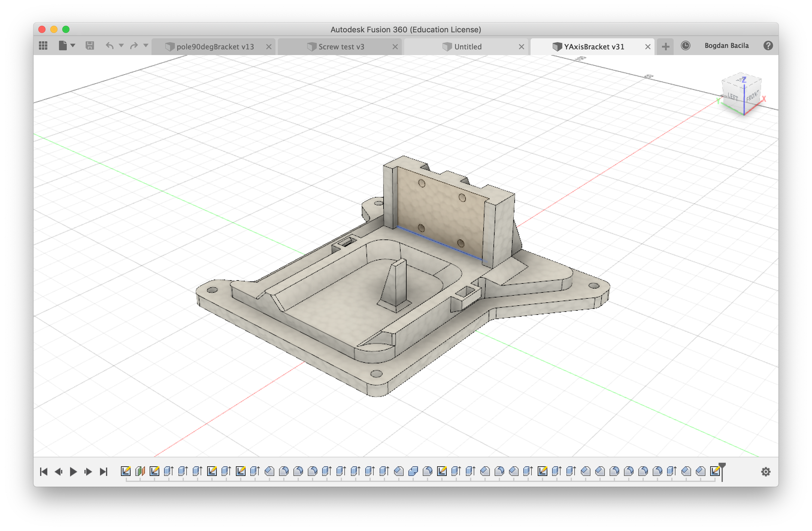This screenshot has height=531, width=812.
Task: Click the LEFT face of the view cube
Action: [x=733, y=97]
